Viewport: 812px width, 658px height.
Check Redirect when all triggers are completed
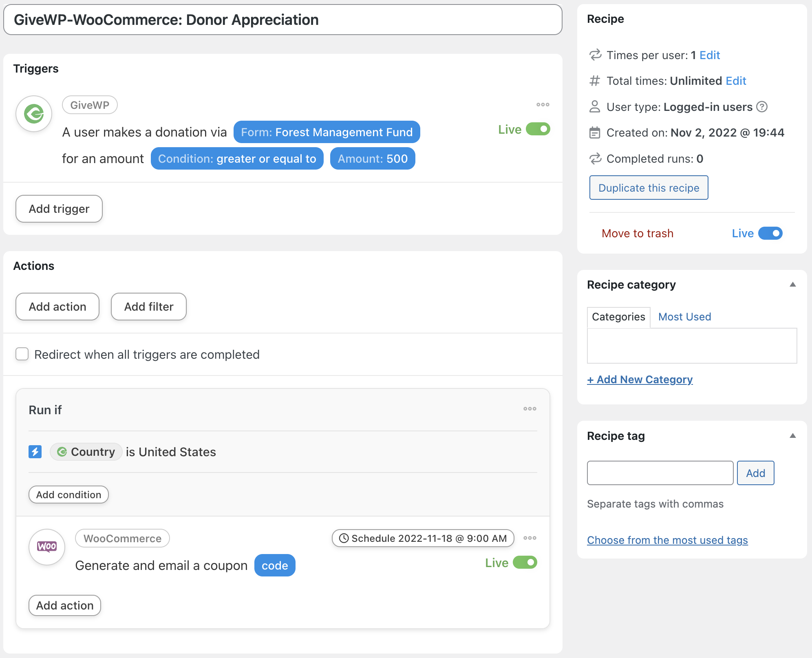tap(22, 354)
